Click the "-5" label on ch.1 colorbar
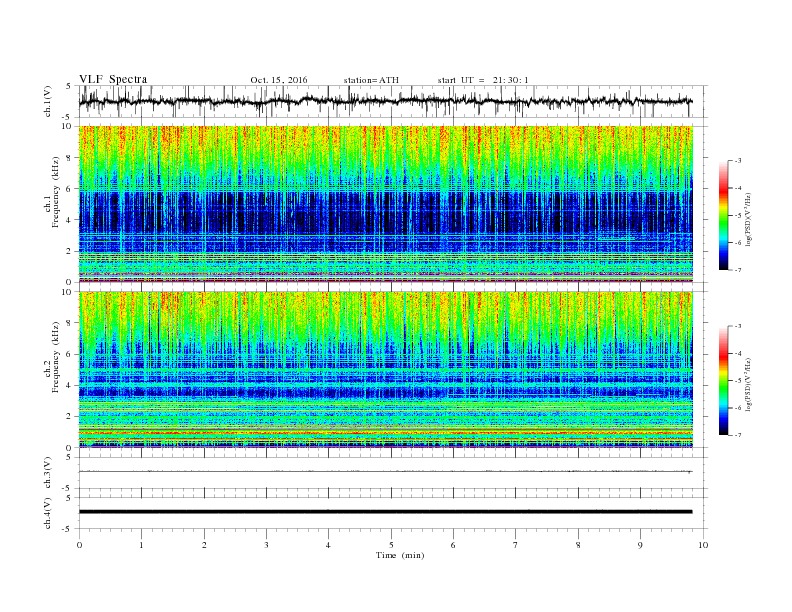Screen dimensions: 792x612 pyautogui.click(x=737, y=216)
